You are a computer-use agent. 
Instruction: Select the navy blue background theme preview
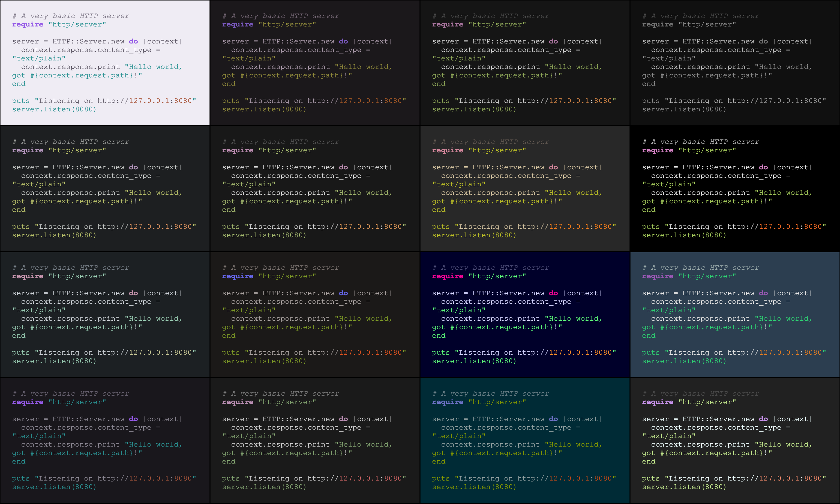click(524, 314)
